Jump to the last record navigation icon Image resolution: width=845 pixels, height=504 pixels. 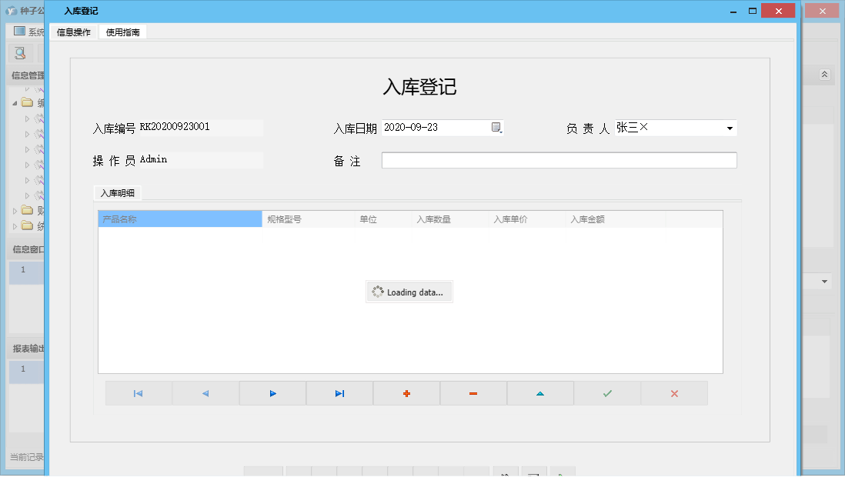(339, 393)
